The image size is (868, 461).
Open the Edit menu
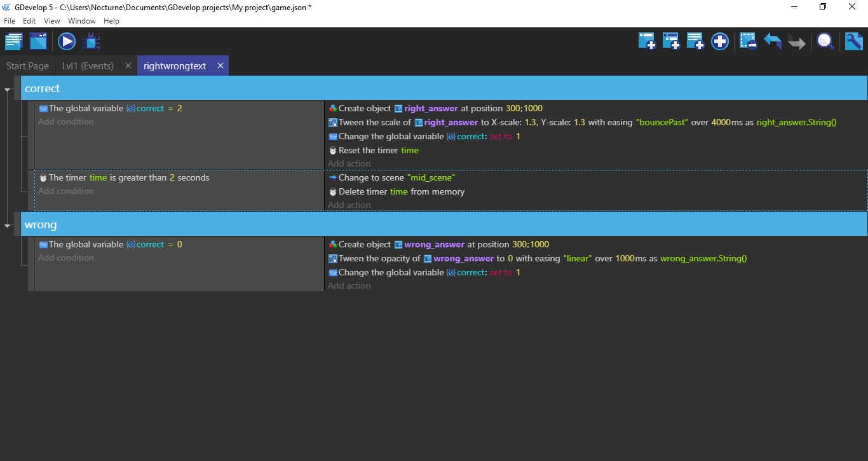(29, 20)
